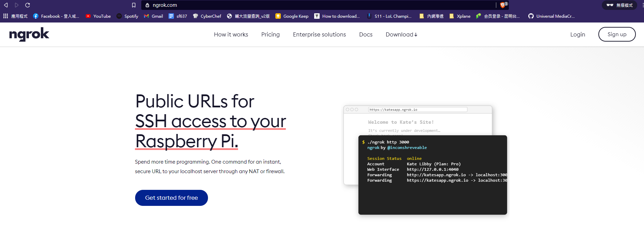Open Brave Shields lion icon
This screenshot has height=227, width=644.
tap(503, 5)
